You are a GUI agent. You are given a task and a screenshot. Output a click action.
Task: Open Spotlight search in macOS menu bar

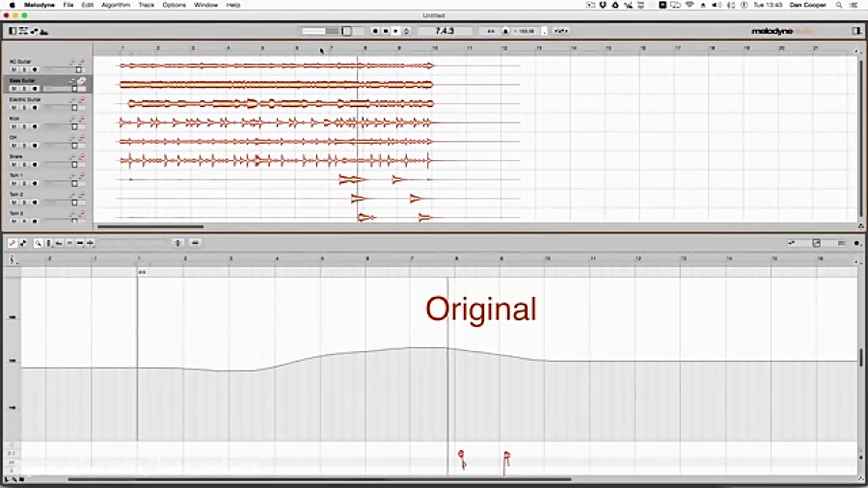[x=839, y=5]
